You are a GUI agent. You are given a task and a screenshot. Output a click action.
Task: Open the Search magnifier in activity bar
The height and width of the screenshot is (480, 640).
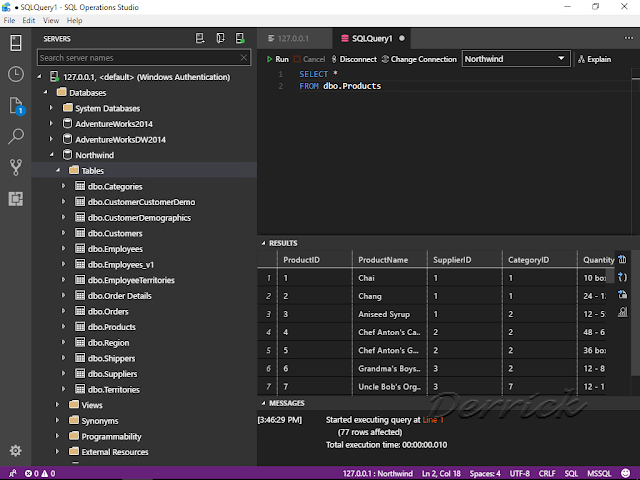(x=16, y=136)
